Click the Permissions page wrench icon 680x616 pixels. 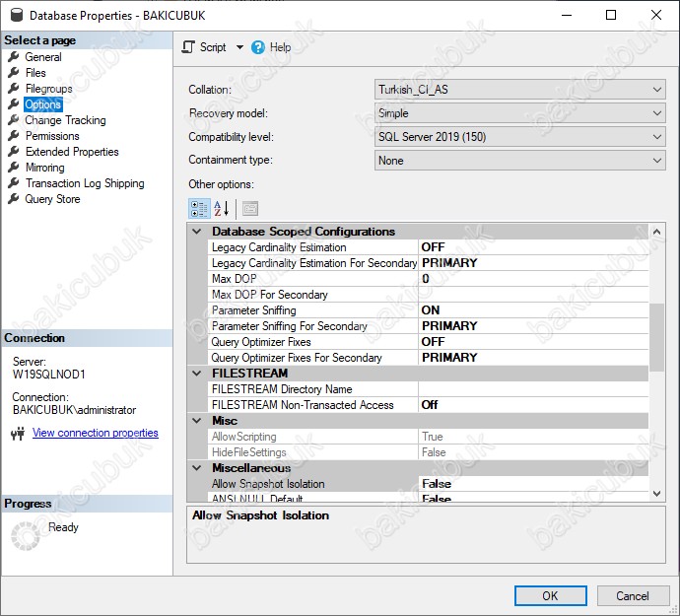14,136
